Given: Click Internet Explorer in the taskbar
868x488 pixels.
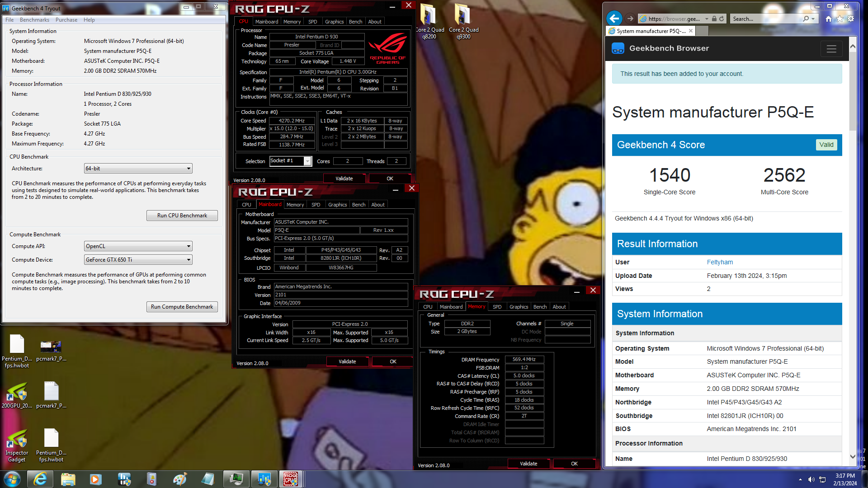Looking at the screenshot, I should [40, 479].
